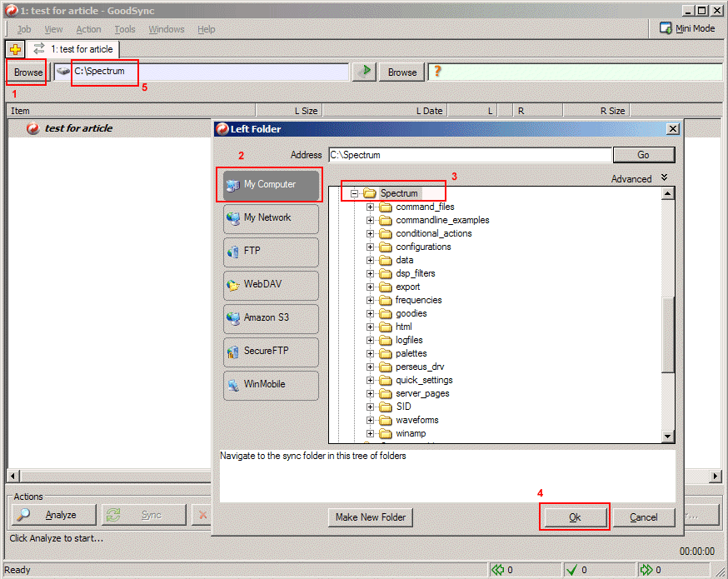Select the logfiles folder
728x579 pixels.
tap(409, 341)
